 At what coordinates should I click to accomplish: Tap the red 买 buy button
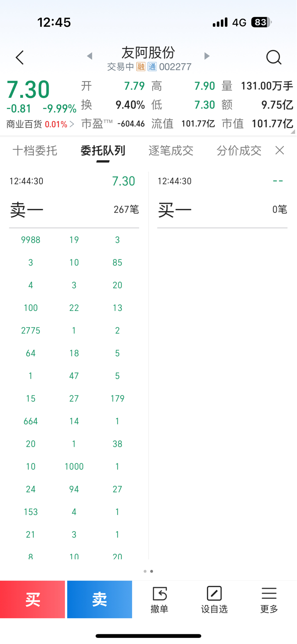pyautogui.click(x=32, y=600)
